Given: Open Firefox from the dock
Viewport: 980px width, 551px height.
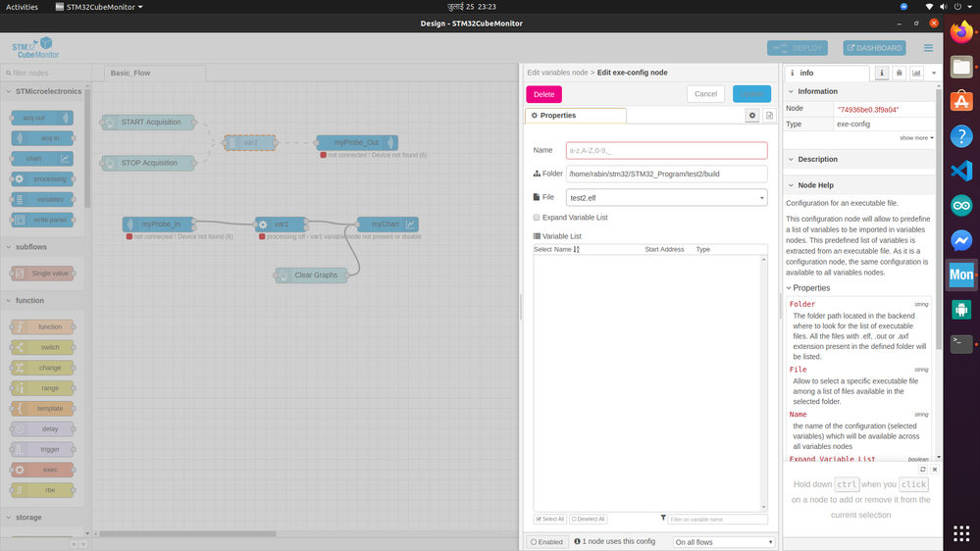Looking at the screenshot, I should (x=961, y=31).
